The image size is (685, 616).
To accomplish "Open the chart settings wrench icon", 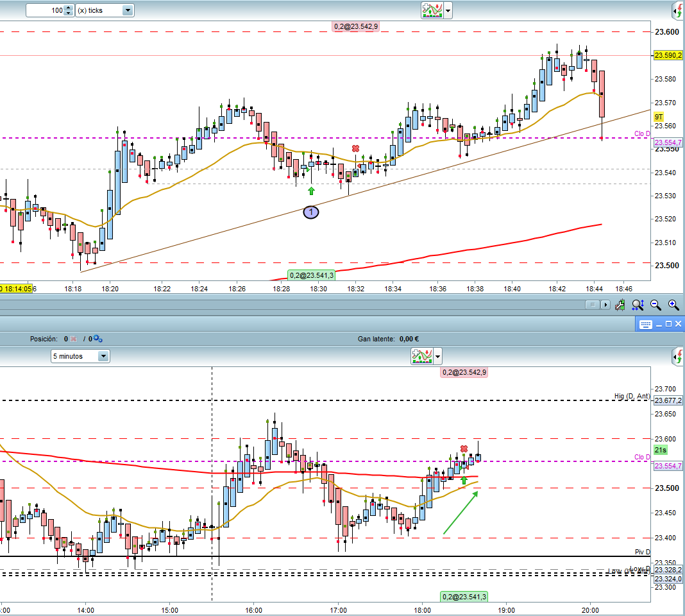I will coord(620,305).
